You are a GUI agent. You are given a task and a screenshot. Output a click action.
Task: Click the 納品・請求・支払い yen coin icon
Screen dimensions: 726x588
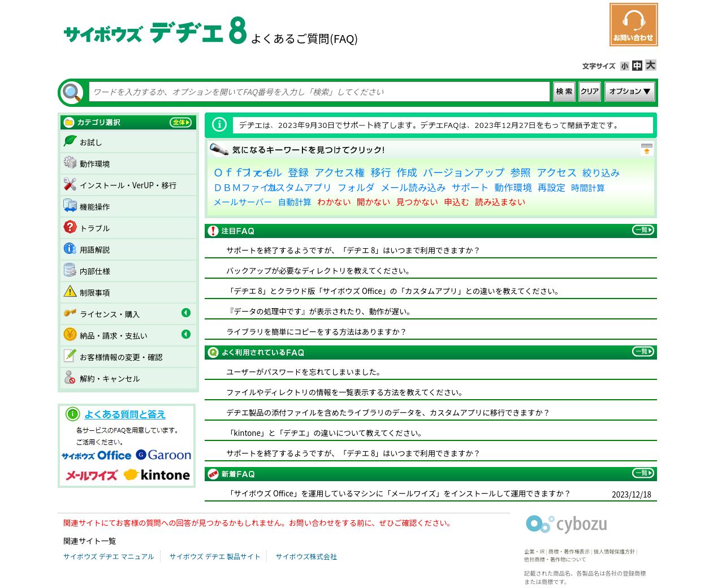70,335
